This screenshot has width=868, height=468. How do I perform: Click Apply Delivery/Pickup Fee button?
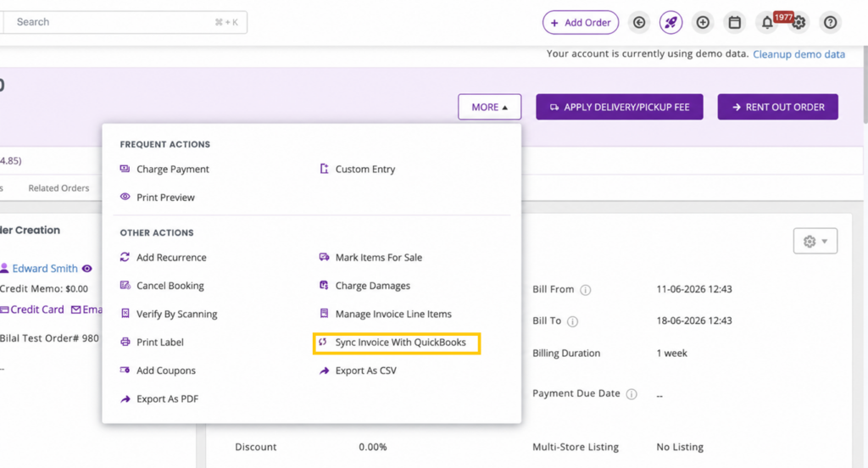pos(619,107)
